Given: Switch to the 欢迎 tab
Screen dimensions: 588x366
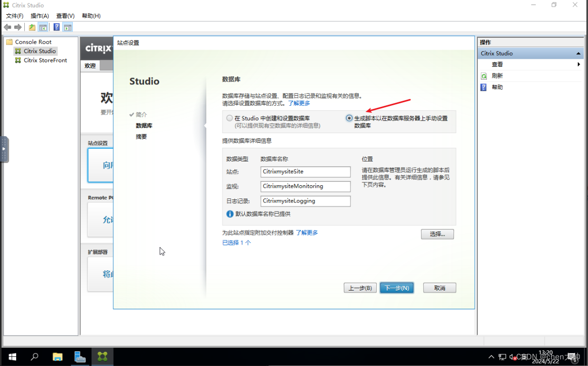Looking at the screenshot, I should [90, 66].
